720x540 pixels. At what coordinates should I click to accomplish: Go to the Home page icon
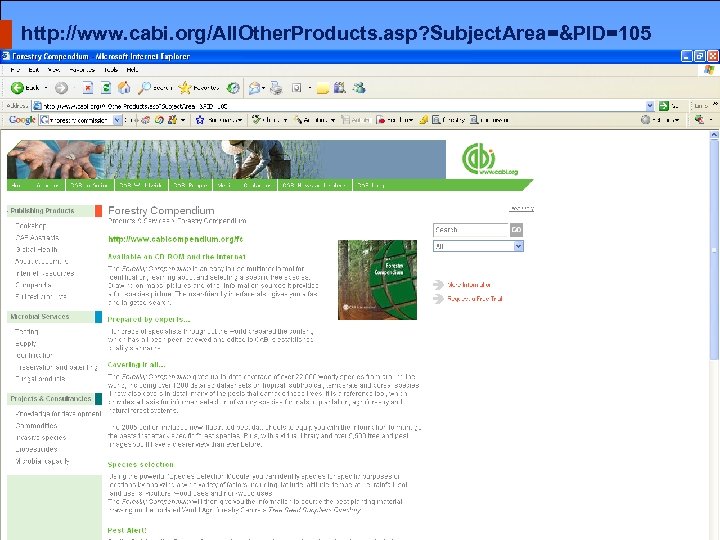pyautogui.click(x=124, y=88)
